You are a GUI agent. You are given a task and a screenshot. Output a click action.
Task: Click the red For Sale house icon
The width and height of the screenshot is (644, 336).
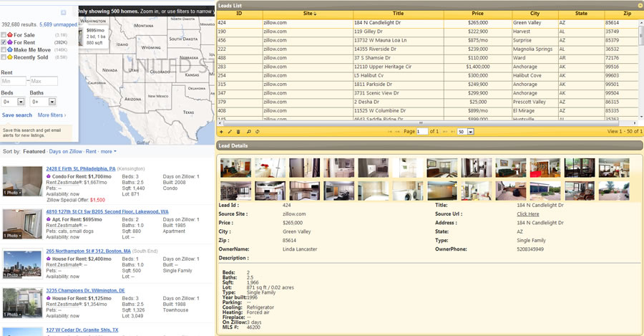[10, 35]
